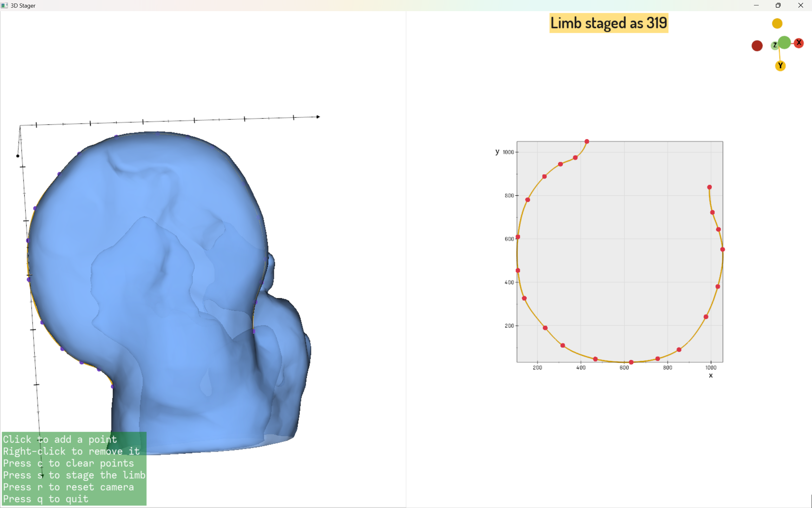Click the lowest red point on the plot curve
The image size is (812, 508).
[631, 362]
